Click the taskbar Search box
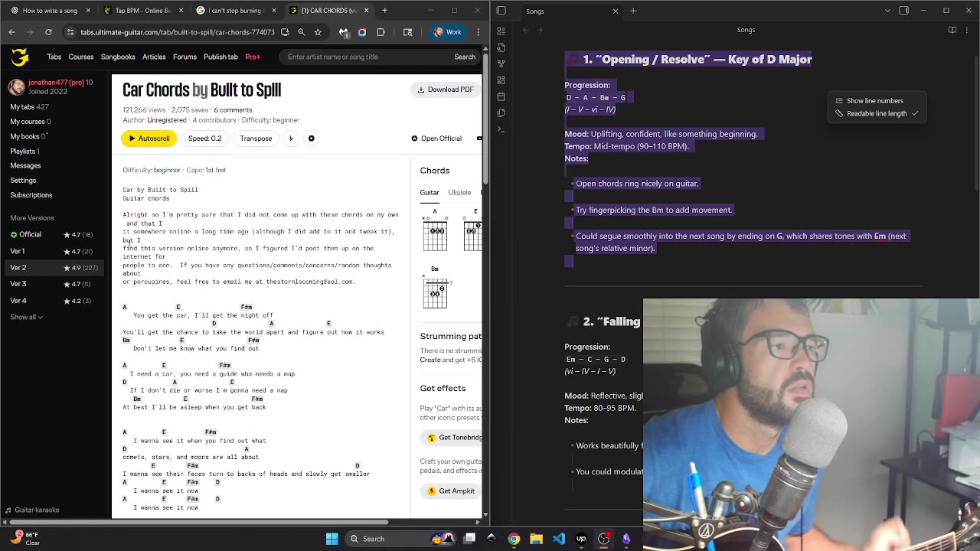Image resolution: width=980 pixels, height=551 pixels. tap(402, 539)
